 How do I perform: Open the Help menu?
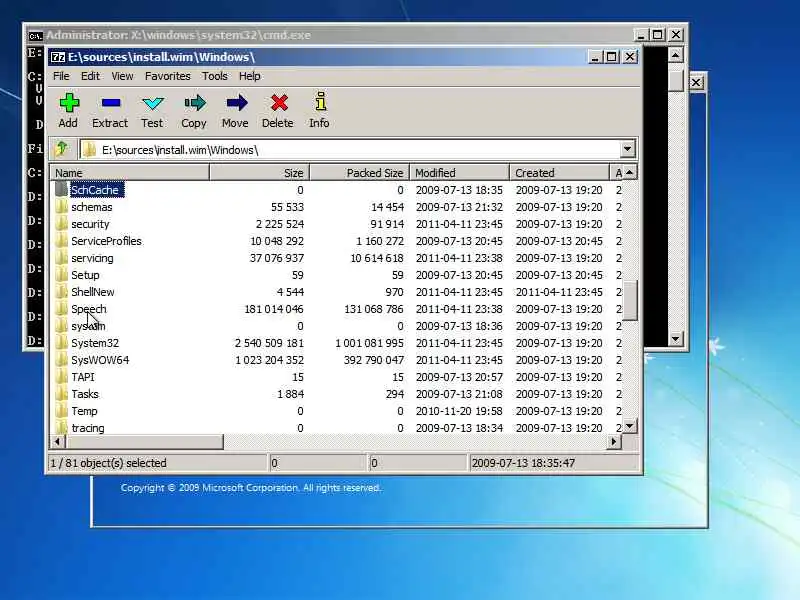pos(249,76)
